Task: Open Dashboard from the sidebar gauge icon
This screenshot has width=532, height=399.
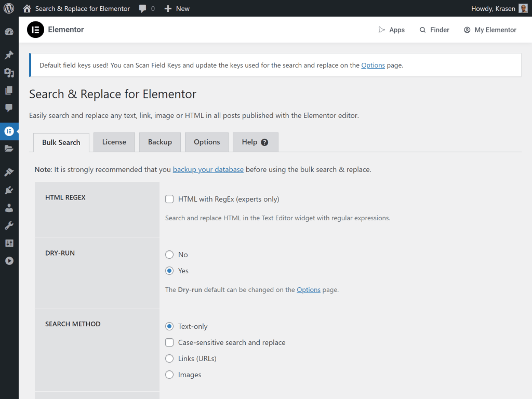Action: pyautogui.click(x=9, y=32)
